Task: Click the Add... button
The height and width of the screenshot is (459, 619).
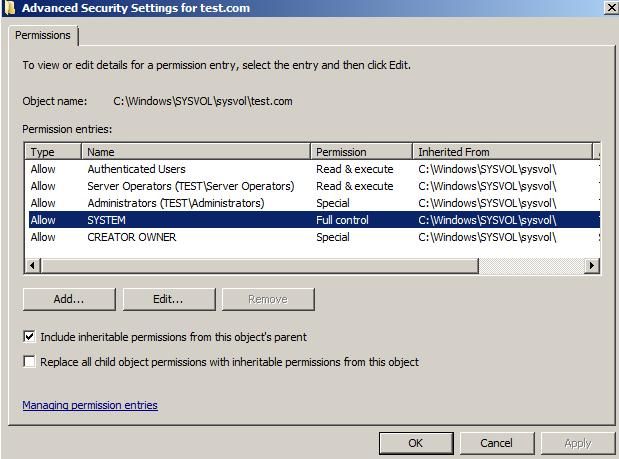Action: (x=69, y=299)
